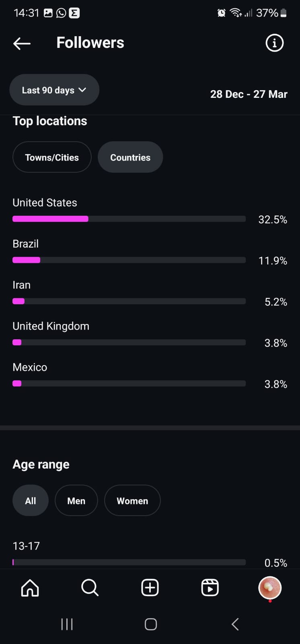Switch age range to Women
Image resolution: width=300 pixels, height=644 pixels.
tap(132, 501)
